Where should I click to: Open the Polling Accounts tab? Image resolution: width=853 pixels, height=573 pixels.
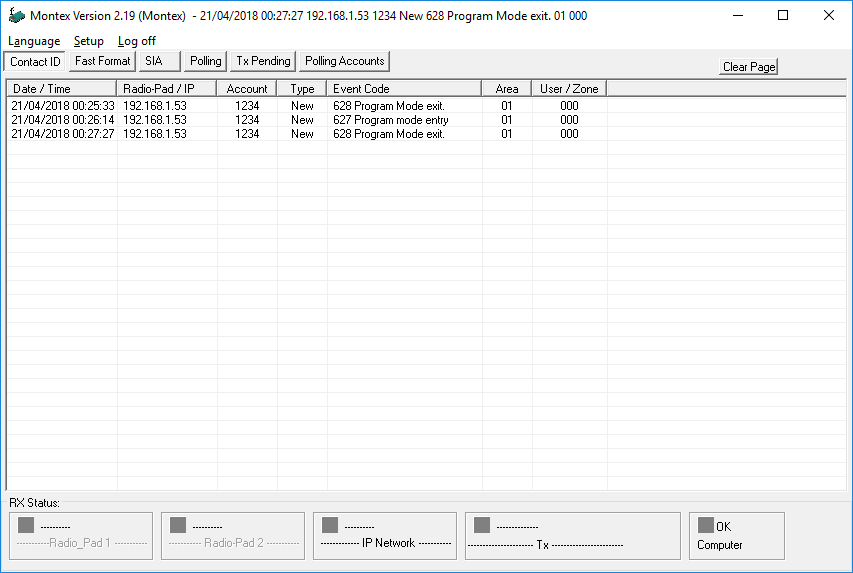click(344, 61)
